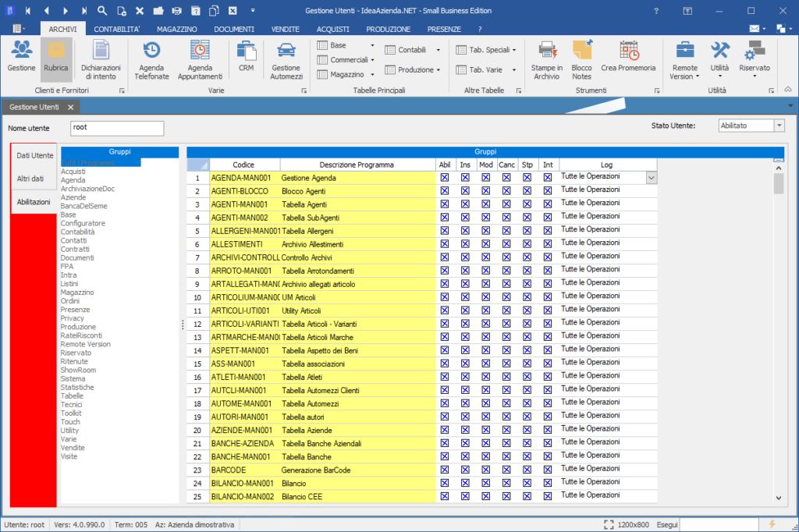This screenshot has width=799, height=532.
Task: Open Gestione Automezzi
Action: click(286, 61)
